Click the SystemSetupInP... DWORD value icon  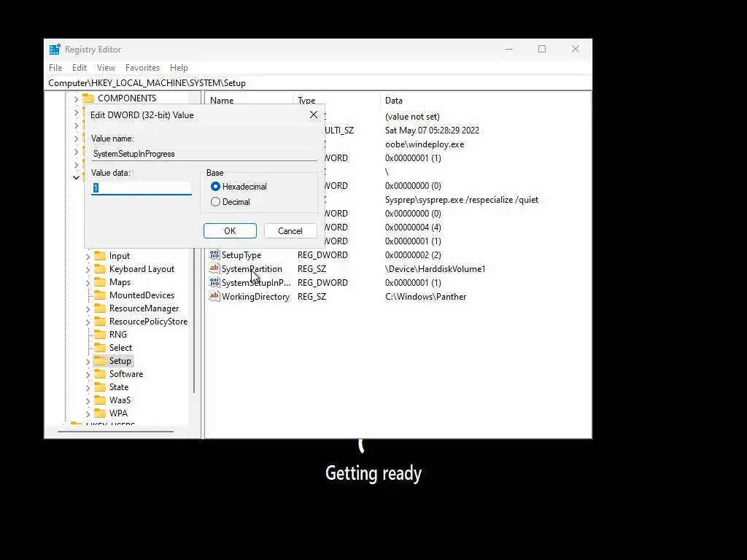coord(214,282)
